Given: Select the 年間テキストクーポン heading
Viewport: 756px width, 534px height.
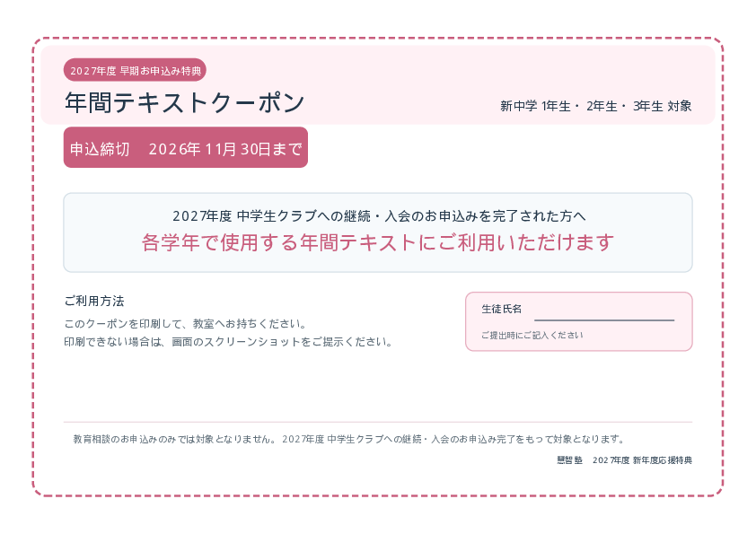Looking at the screenshot, I should coord(185,102).
